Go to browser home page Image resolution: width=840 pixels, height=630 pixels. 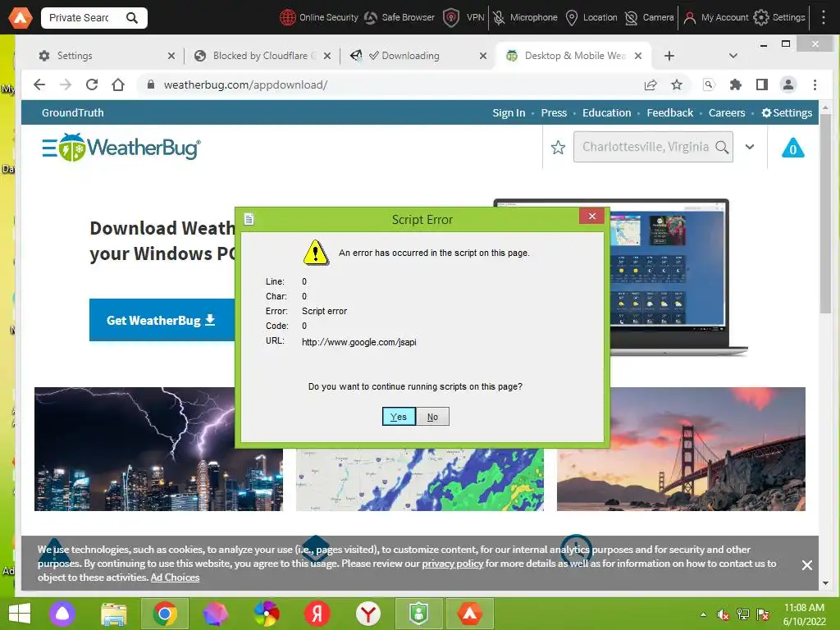point(118,84)
